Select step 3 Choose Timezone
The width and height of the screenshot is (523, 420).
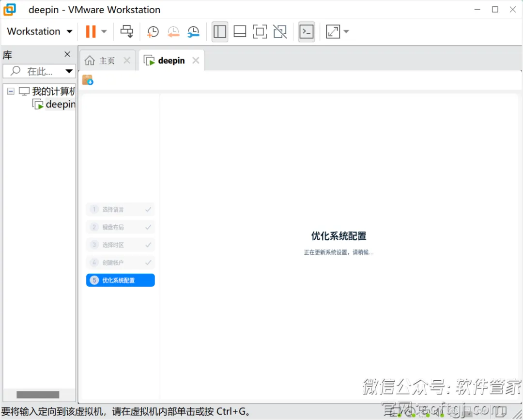click(121, 245)
